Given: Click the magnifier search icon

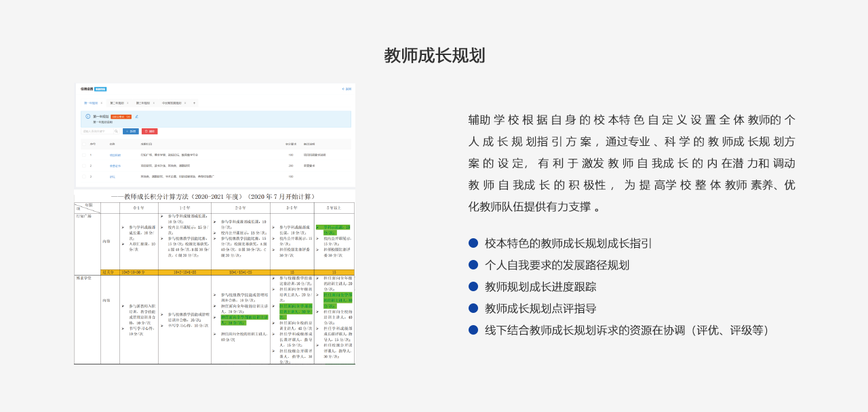Looking at the screenshot, I should [116, 131].
